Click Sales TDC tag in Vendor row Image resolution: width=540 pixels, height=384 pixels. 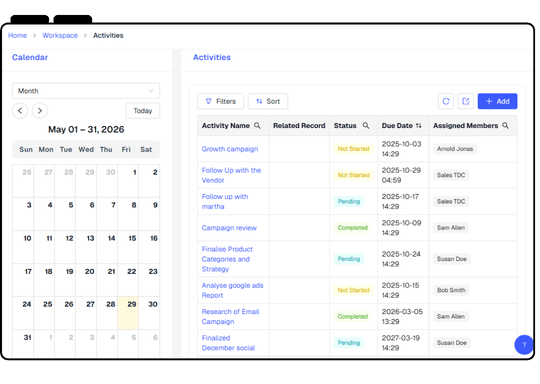click(x=451, y=175)
